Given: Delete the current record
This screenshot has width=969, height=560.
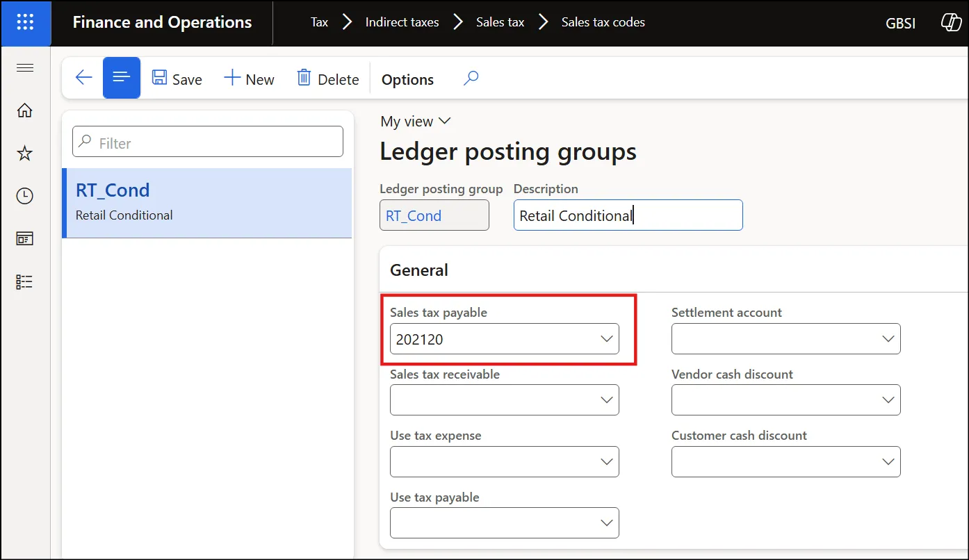Looking at the screenshot, I should tap(328, 79).
